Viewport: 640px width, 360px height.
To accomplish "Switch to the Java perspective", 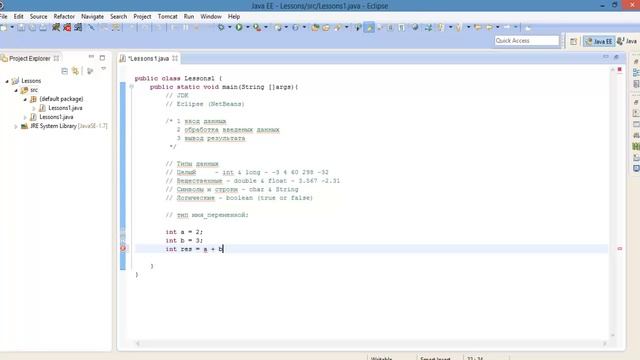I will [x=628, y=41].
